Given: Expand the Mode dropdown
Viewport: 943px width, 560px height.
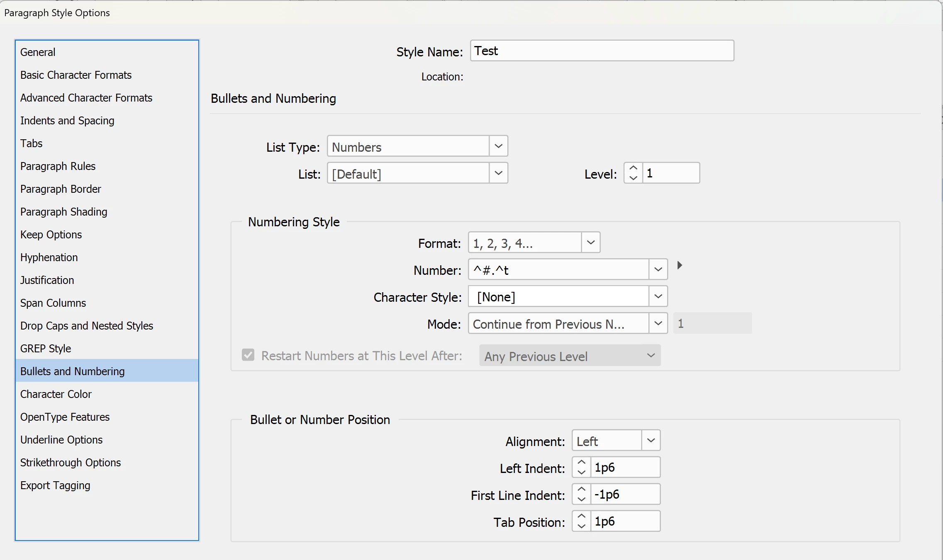Looking at the screenshot, I should click(x=658, y=323).
